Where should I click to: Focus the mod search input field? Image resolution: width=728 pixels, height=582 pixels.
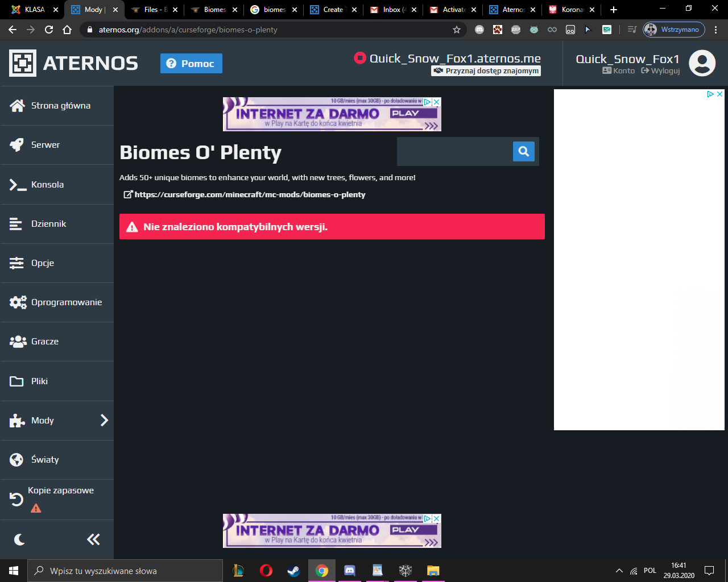[x=455, y=151]
